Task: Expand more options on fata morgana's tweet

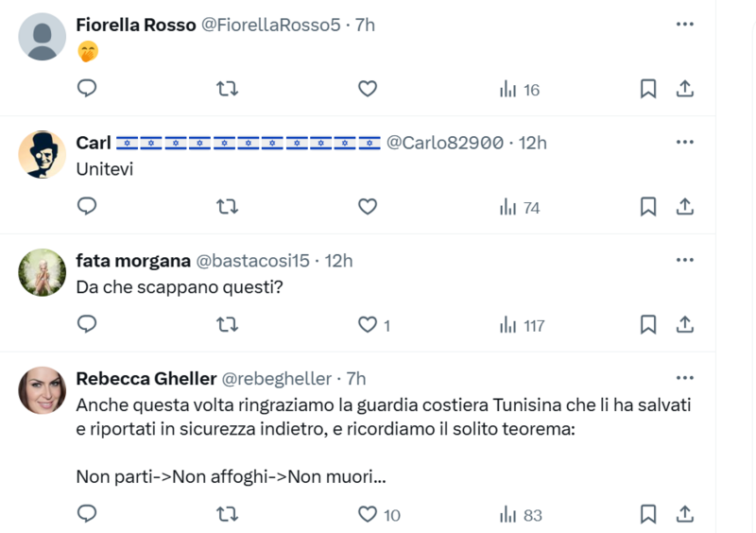Action: 685,260
